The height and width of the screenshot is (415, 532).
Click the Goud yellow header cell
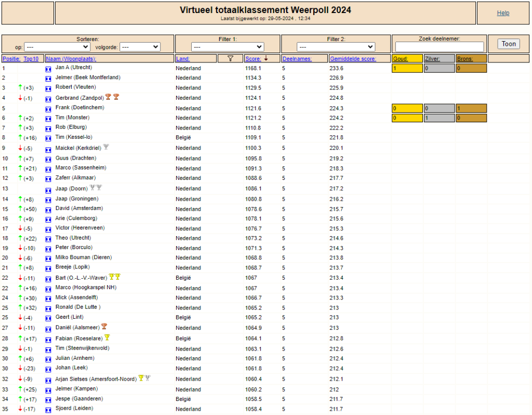coord(407,58)
